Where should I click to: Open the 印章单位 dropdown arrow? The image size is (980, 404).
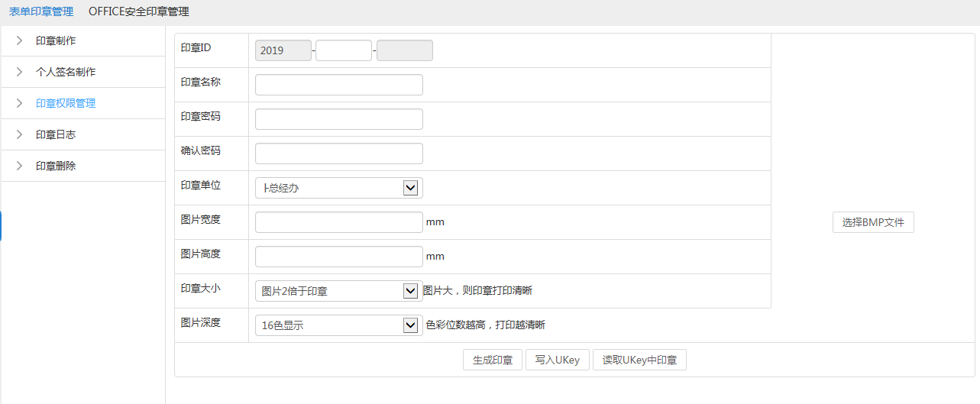pyautogui.click(x=410, y=188)
